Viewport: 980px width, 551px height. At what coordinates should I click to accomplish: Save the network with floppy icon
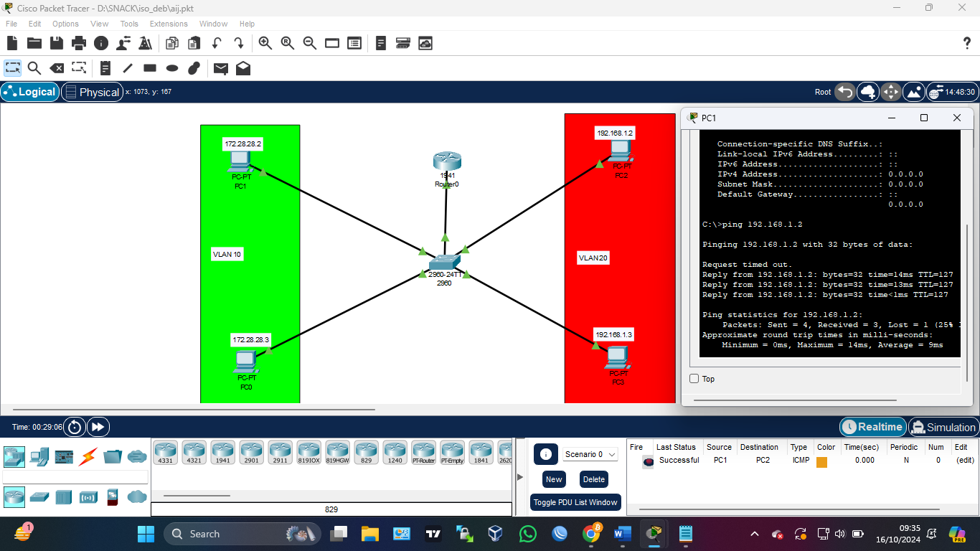pos(56,43)
